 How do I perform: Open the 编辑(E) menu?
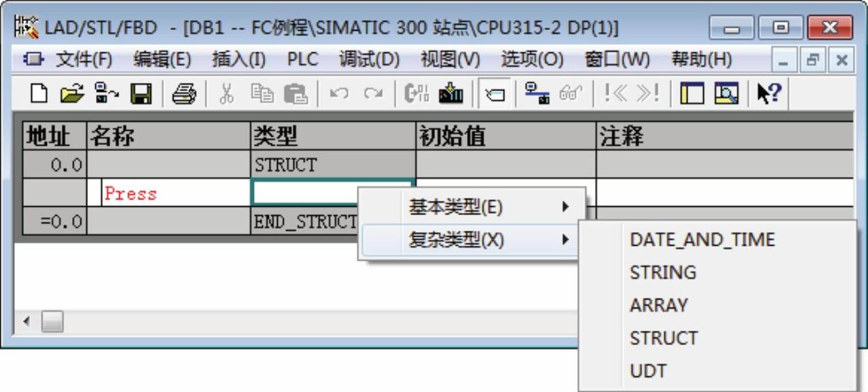162,60
